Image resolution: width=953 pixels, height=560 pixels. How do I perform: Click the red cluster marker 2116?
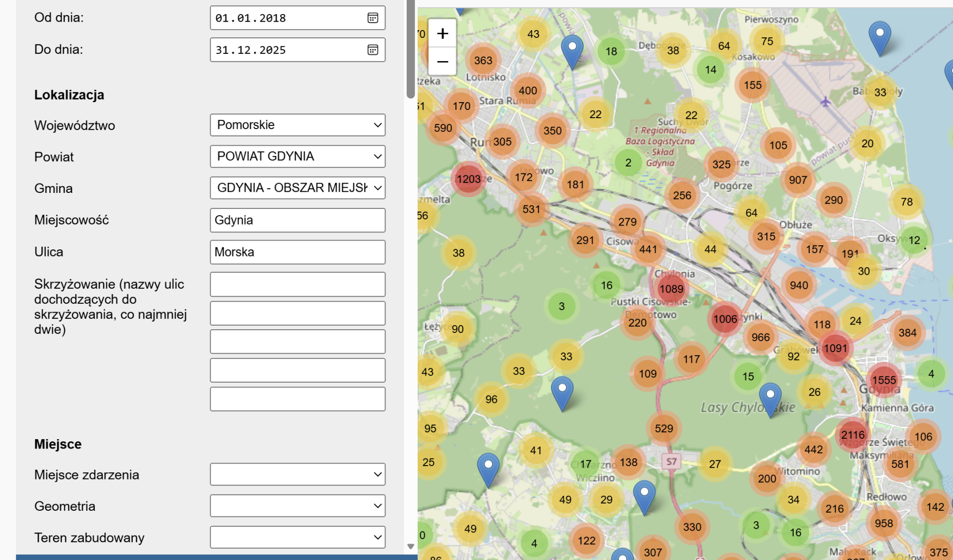coord(852,435)
